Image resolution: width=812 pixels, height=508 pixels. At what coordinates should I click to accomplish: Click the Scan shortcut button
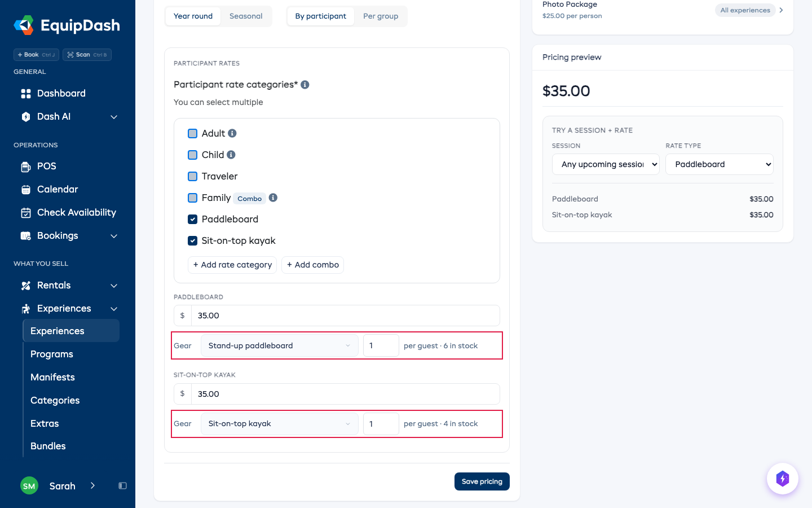click(x=87, y=55)
